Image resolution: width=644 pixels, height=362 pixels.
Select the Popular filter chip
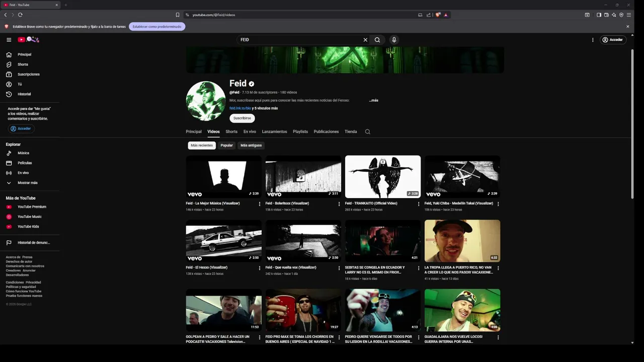coord(226,145)
